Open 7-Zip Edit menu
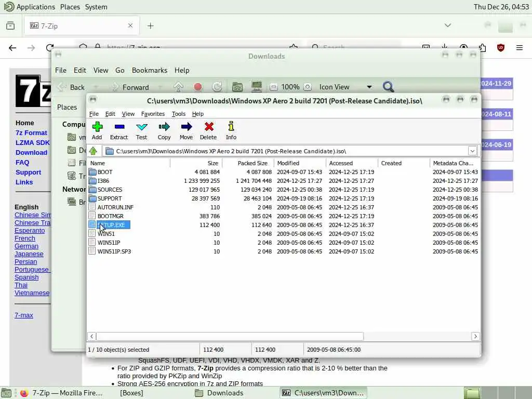Viewport: 532px width, 399px height. [110, 114]
